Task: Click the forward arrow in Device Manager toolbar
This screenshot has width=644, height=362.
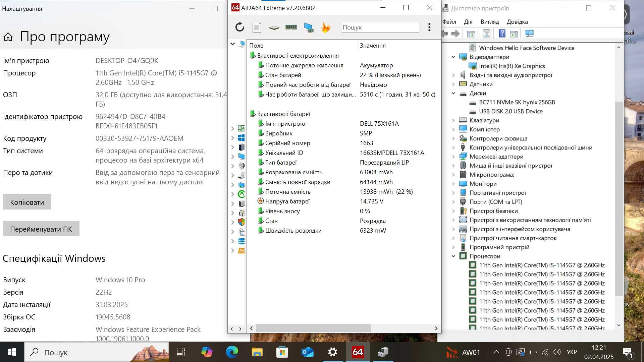Action: (455, 34)
